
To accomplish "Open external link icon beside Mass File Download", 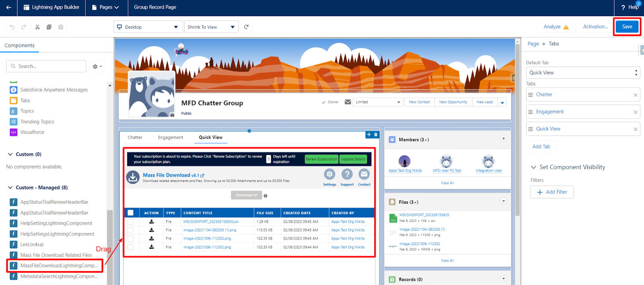I will pos(202,175).
